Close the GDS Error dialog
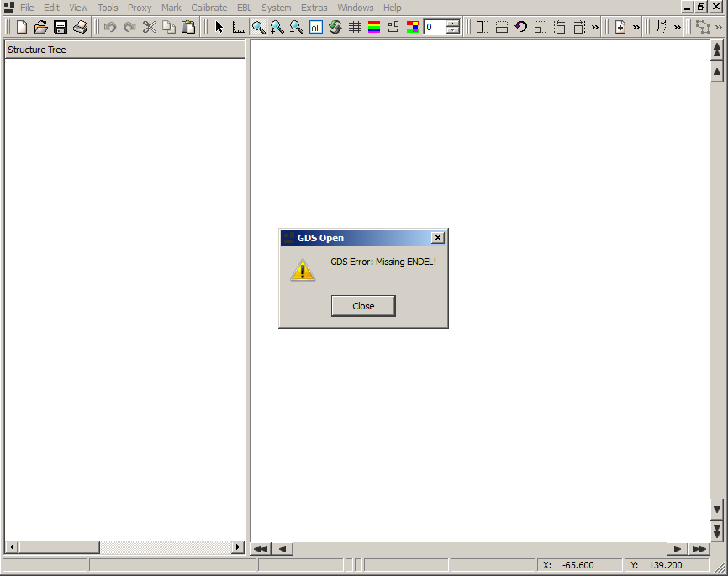Viewport: 728px width, 576px height. click(x=363, y=305)
